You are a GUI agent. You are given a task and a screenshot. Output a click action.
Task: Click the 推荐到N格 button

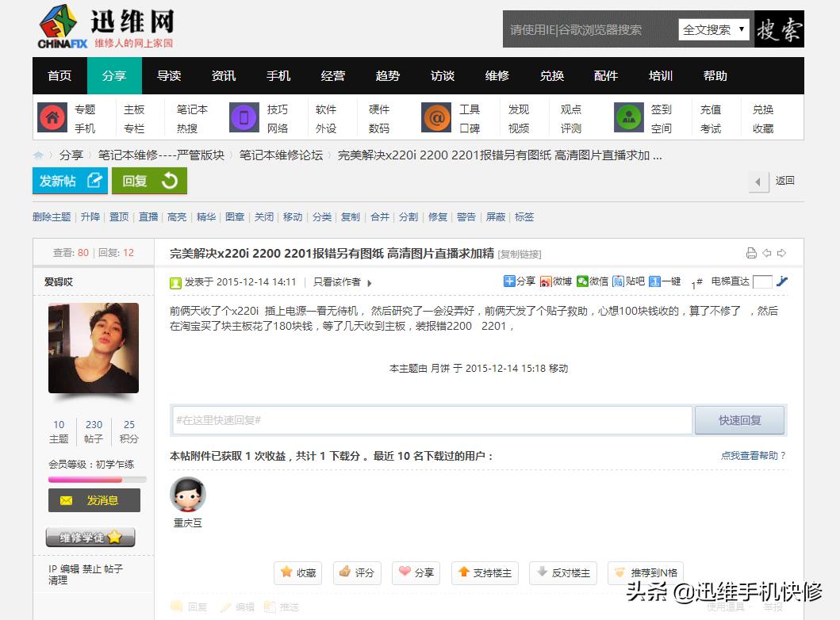click(x=646, y=573)
